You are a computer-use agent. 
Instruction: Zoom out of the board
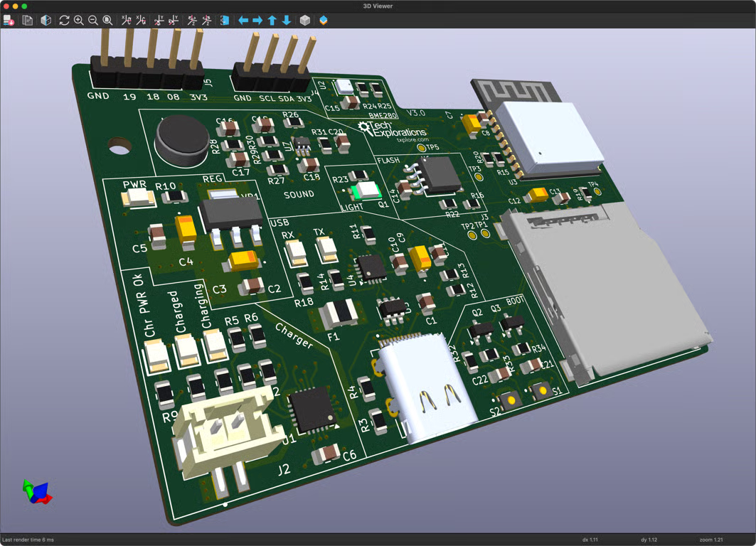pyautogui.click(x=93, y=20)
